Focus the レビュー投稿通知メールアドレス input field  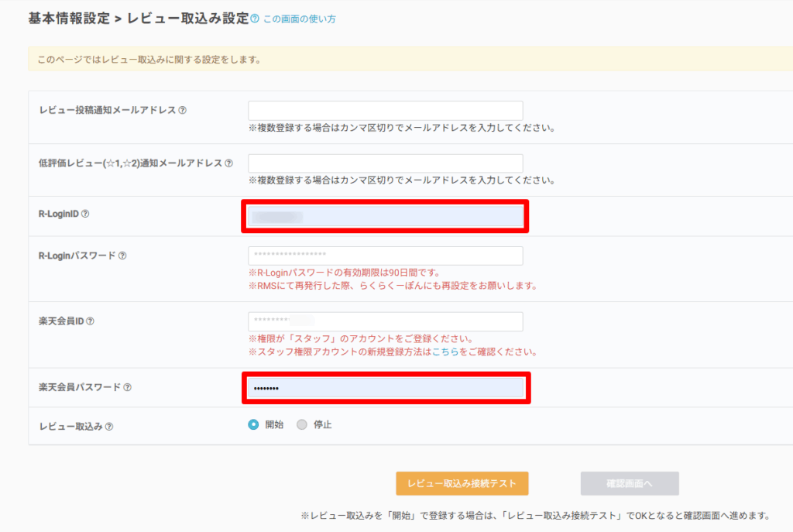coord(385,111)
